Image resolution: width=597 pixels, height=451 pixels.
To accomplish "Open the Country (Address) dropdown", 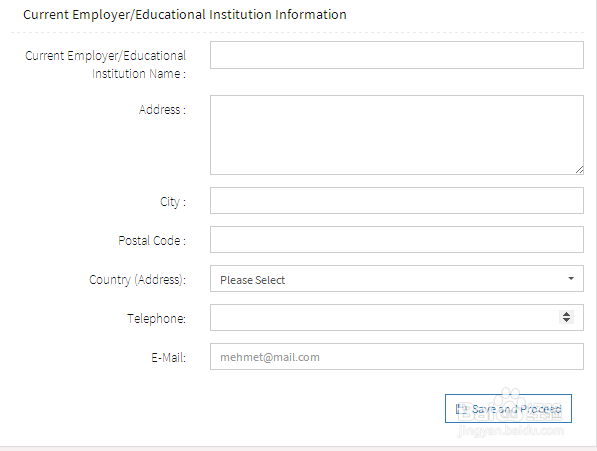I will (x=397, y=279).
